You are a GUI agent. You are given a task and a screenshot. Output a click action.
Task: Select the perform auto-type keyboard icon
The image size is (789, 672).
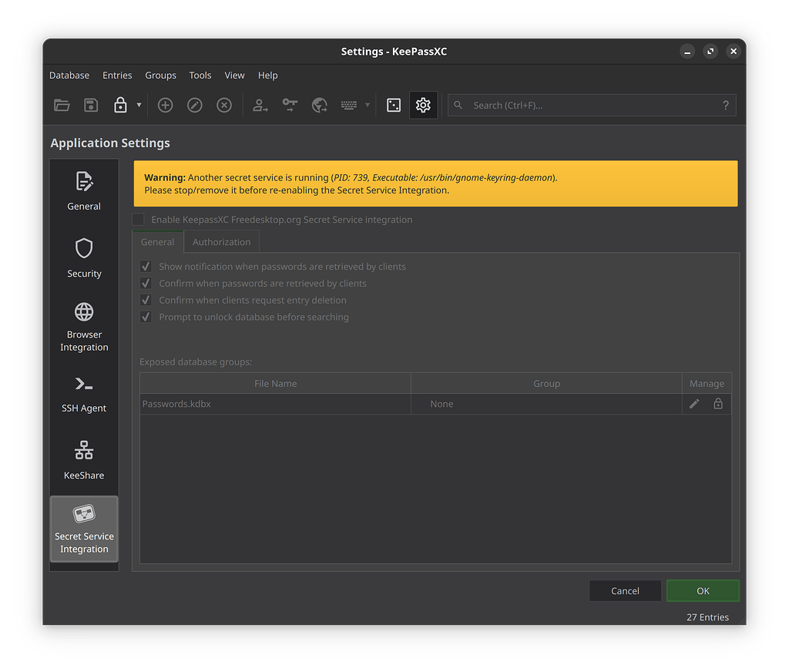coord(348,105)
